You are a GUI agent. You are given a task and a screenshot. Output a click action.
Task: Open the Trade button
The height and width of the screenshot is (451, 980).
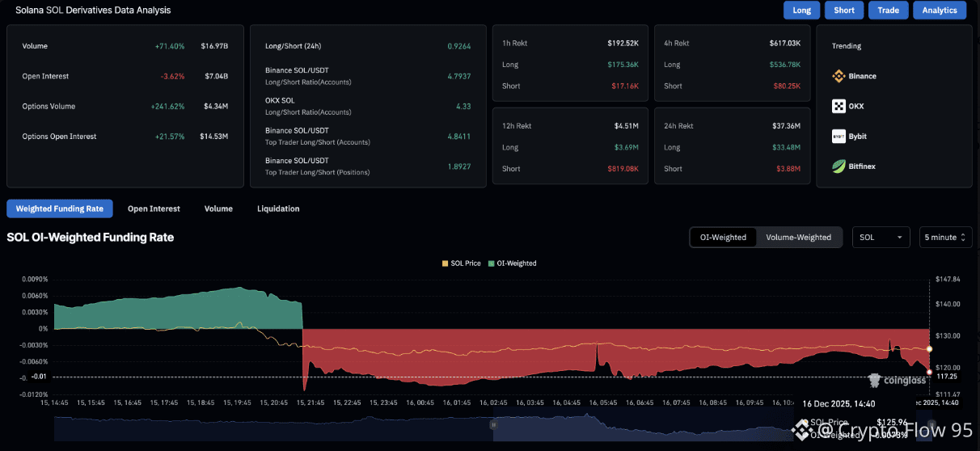tap(888, 11)
